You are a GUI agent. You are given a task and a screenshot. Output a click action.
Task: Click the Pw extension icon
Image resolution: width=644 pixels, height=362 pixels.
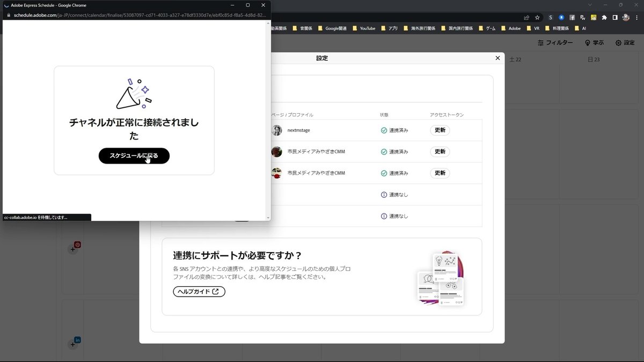(583, 17)
